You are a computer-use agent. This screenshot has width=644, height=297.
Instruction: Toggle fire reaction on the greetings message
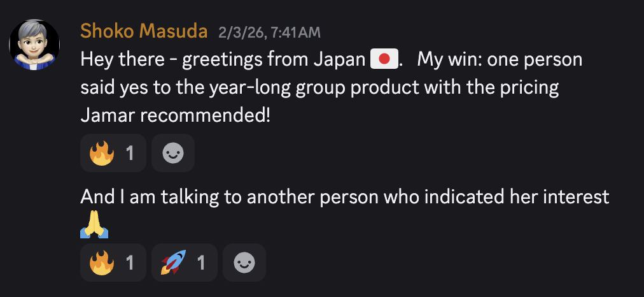113,154
